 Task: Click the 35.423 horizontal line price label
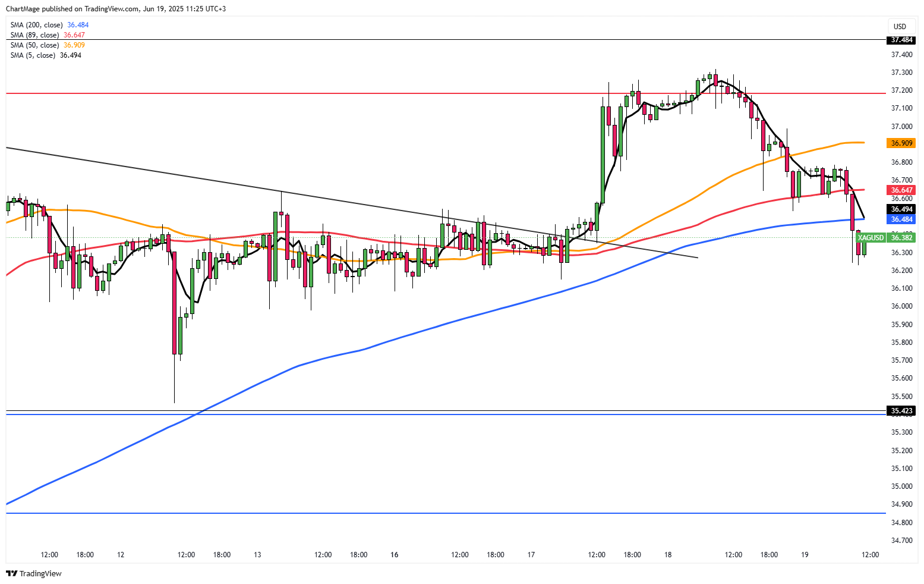click(901, 410)
